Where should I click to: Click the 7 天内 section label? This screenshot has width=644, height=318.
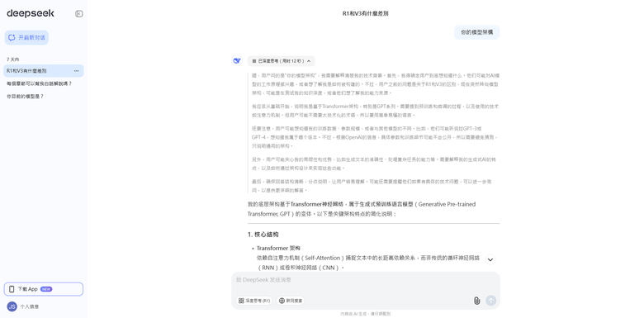pos(12,59)
